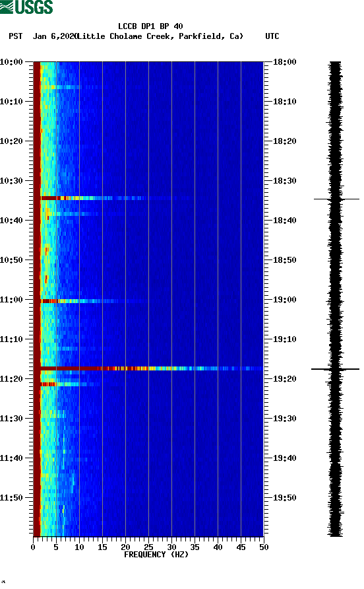Click the '19:00' UTC time label
The height and width of the screenshot is (589, 364).
(x=284, y=299)
